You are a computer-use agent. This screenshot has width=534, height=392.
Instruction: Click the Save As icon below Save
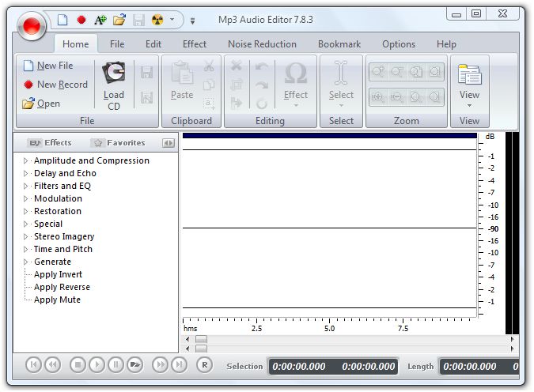tap(147, 97)
